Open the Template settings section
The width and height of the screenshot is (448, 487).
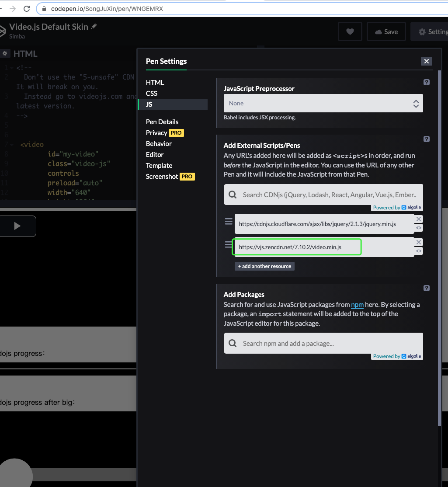click(159, 165)
